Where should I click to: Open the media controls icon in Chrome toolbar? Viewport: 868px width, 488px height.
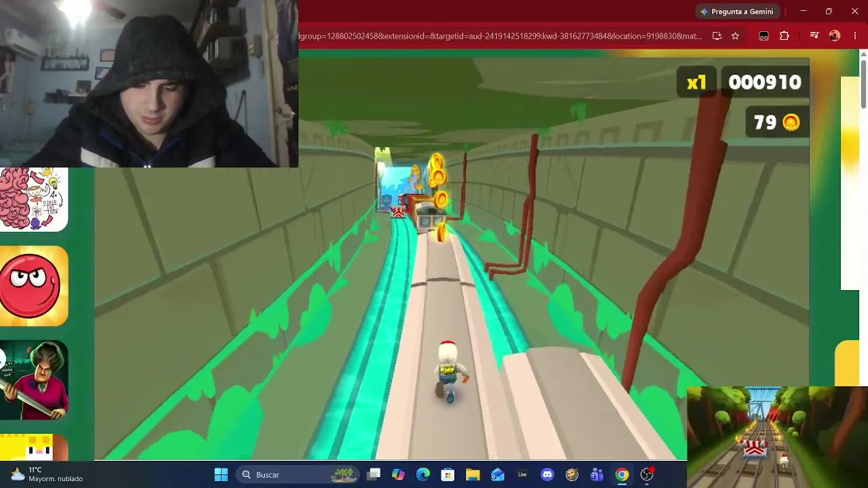pos(814,36)
